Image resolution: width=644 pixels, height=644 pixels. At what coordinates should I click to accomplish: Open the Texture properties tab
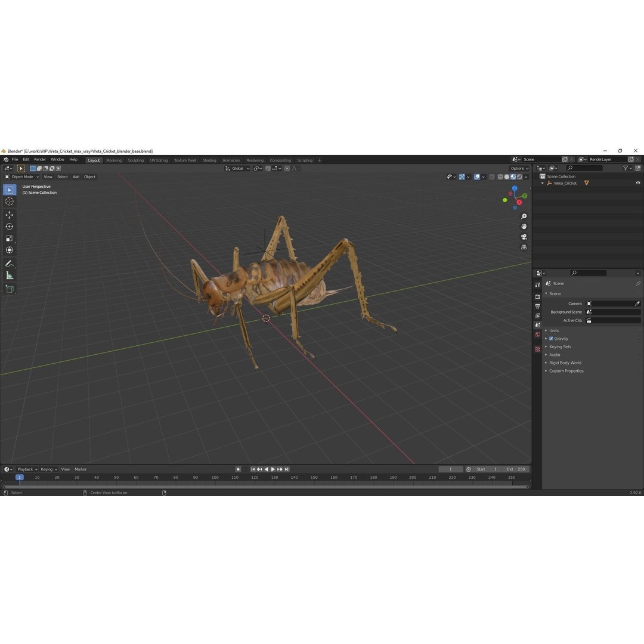tap(538, 349)
